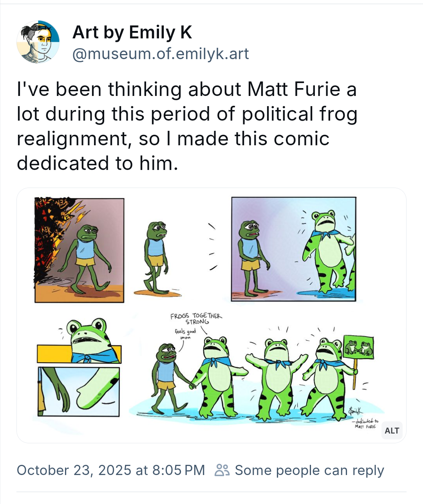Click the "dedicated to Matt Furie" note
This screenshot has width=423, height=504.
(366, 423)
